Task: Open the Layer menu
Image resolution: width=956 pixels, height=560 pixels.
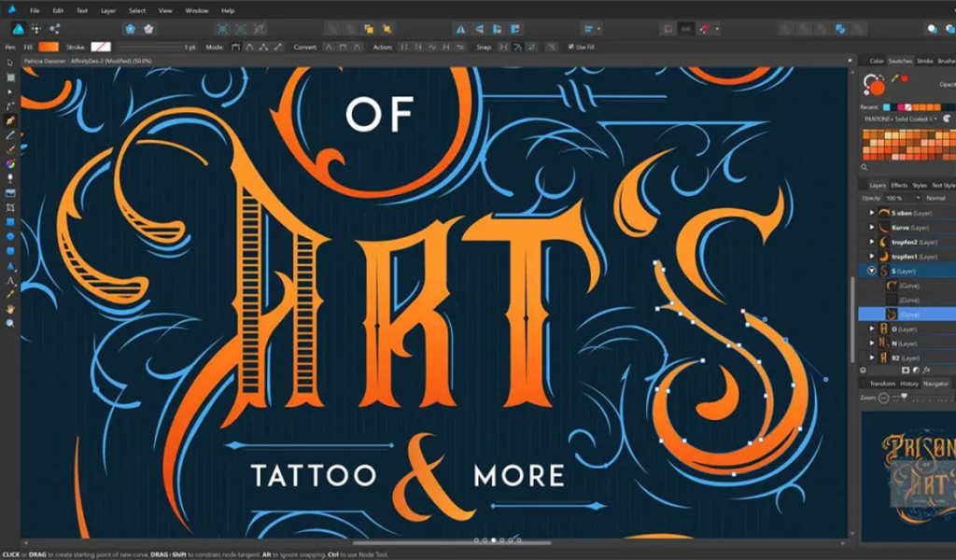Action: tap(108, 10)
